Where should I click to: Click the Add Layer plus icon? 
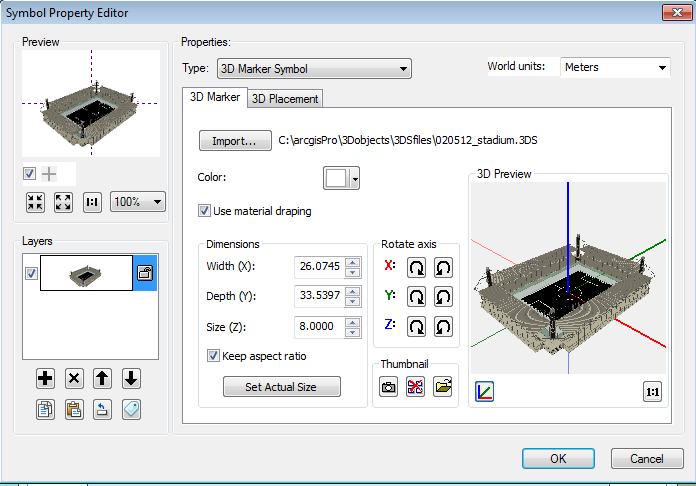point(45,379)
